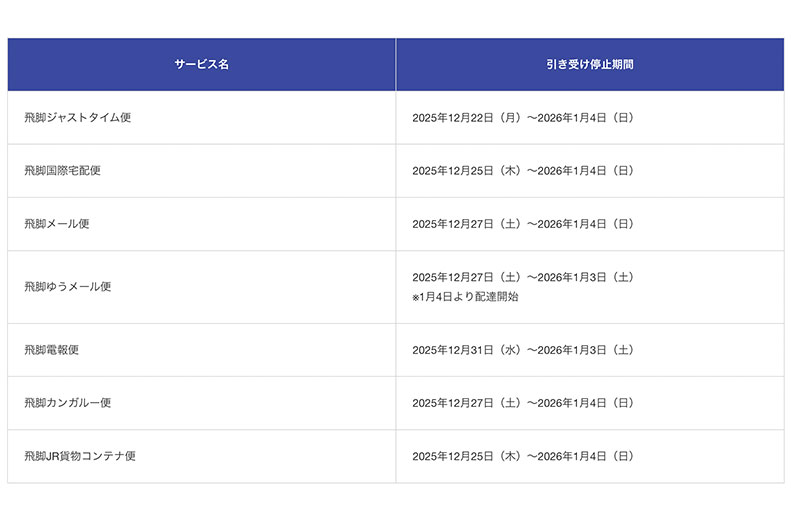Screen dimensions: 800x526
Task: Click the 引き受け停止期間 column header
Action: 589,64
